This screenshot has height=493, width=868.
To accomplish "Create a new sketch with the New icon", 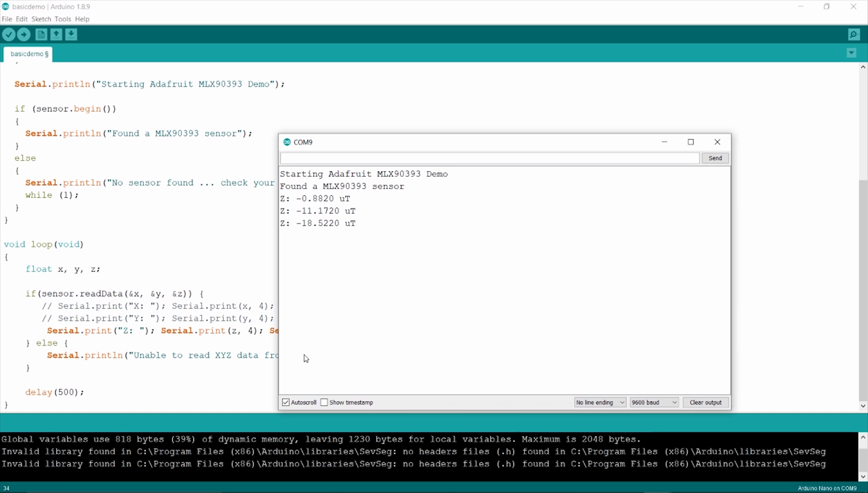I will pyautogui.click(x=41, y=34).
